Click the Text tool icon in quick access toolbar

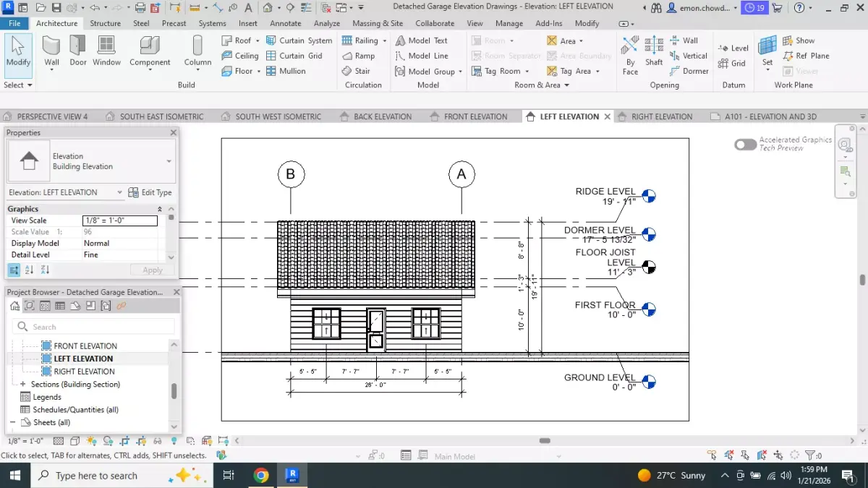click(x=248, y=8)
